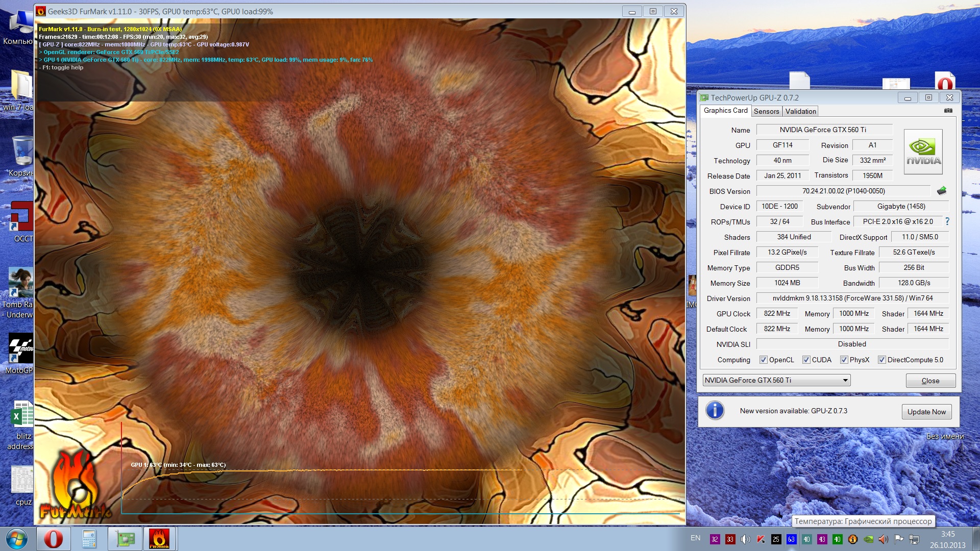
Task: Click the Update Now button
Action: click(x=926, y=412)
